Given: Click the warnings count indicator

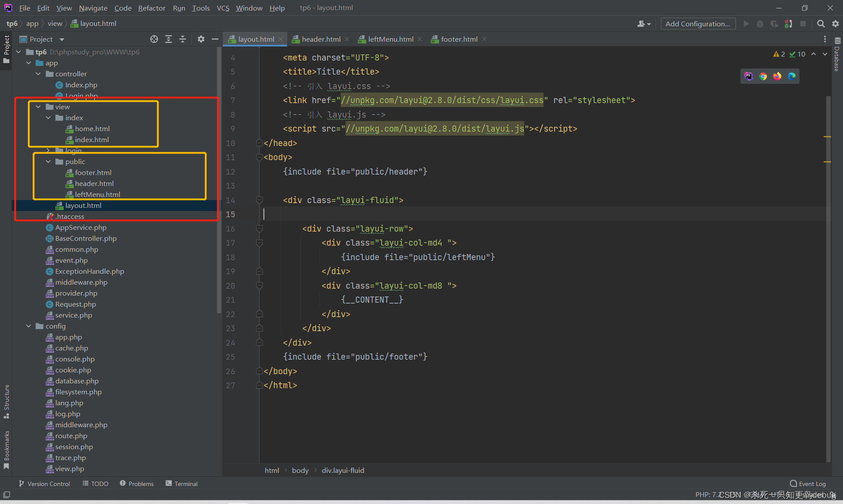Looking at the screenshot, I should (779, 54).
